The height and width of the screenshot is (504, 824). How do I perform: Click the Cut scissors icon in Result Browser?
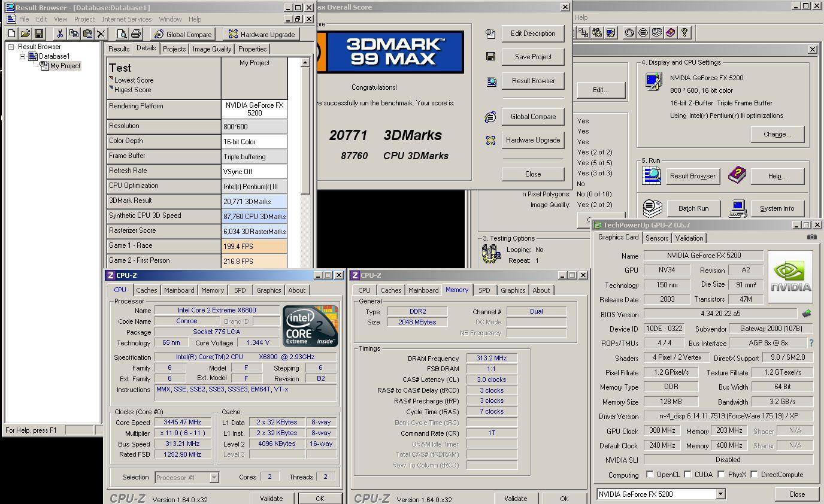pos(60,34)
